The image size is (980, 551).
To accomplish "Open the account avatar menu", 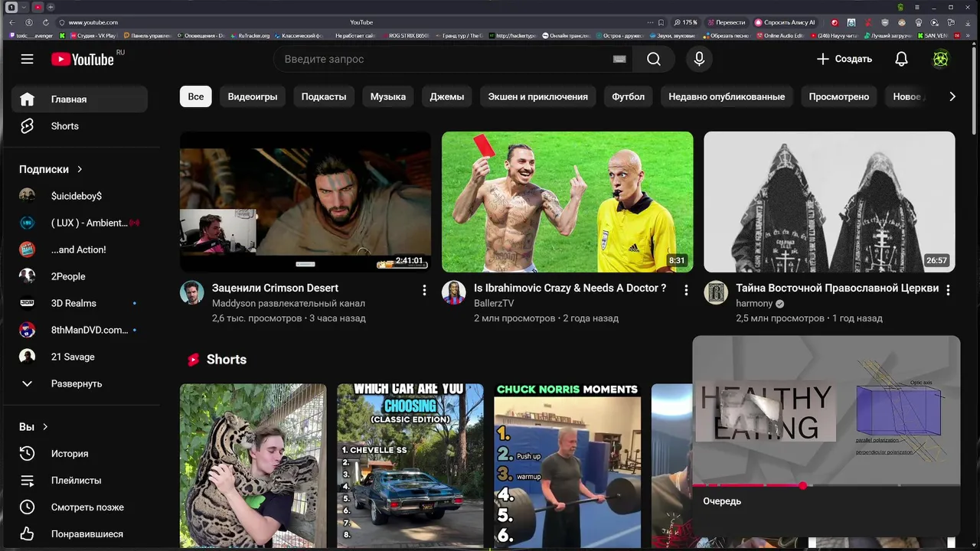I will [940, 59].
